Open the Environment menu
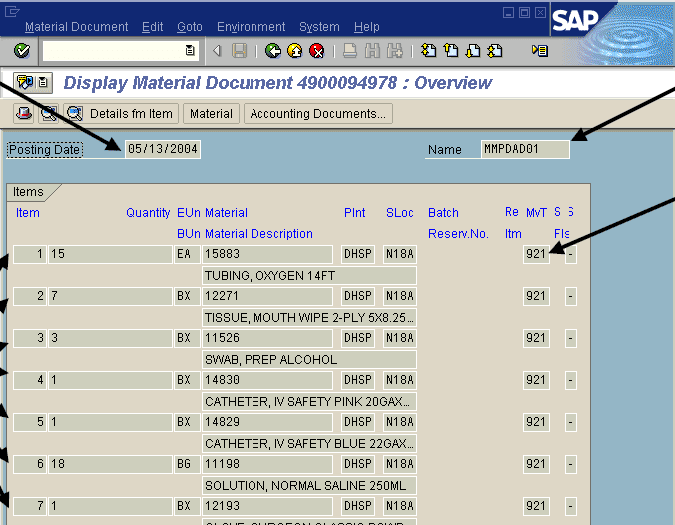This screenshot has height=525, width=675. 251,27
